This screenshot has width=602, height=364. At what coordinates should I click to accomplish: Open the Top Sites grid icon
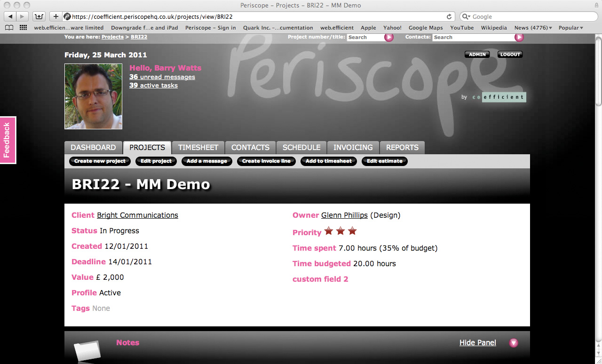point(23,28)
